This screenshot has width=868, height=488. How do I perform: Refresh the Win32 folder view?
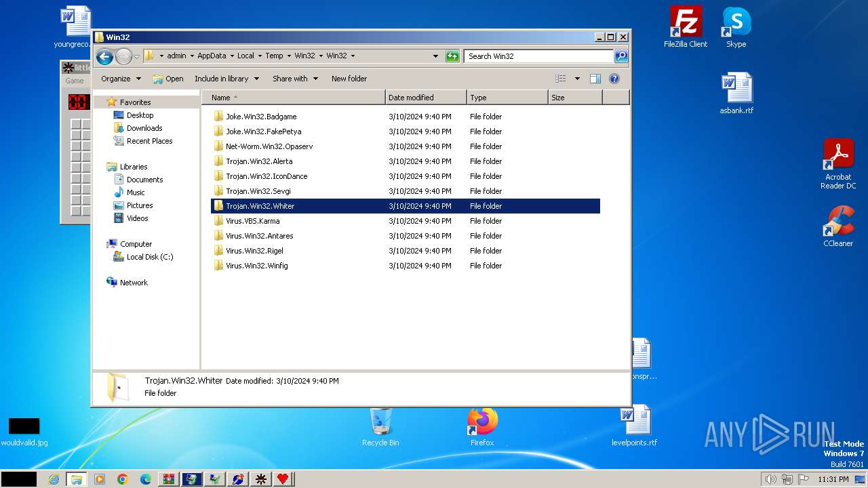pos(452,56)
